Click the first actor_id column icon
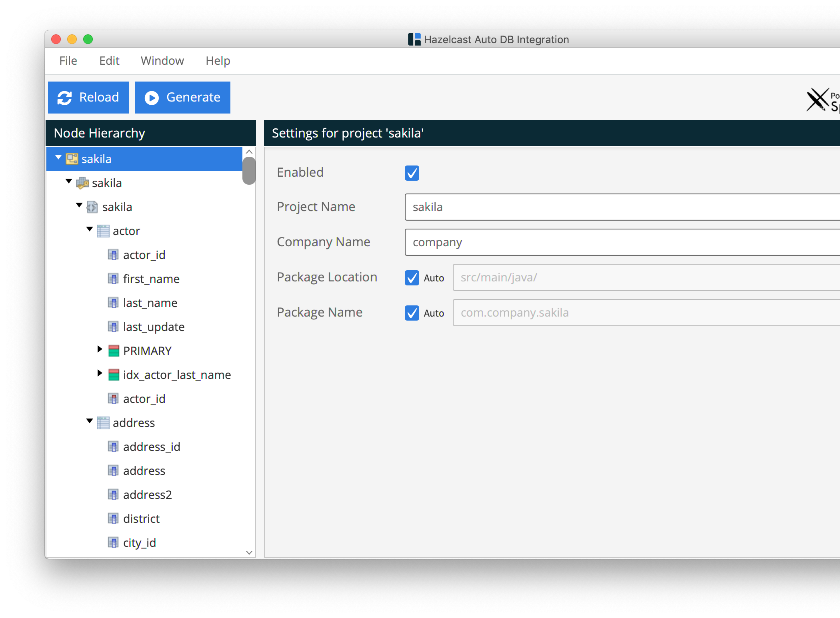 click(x=113, y=255)
